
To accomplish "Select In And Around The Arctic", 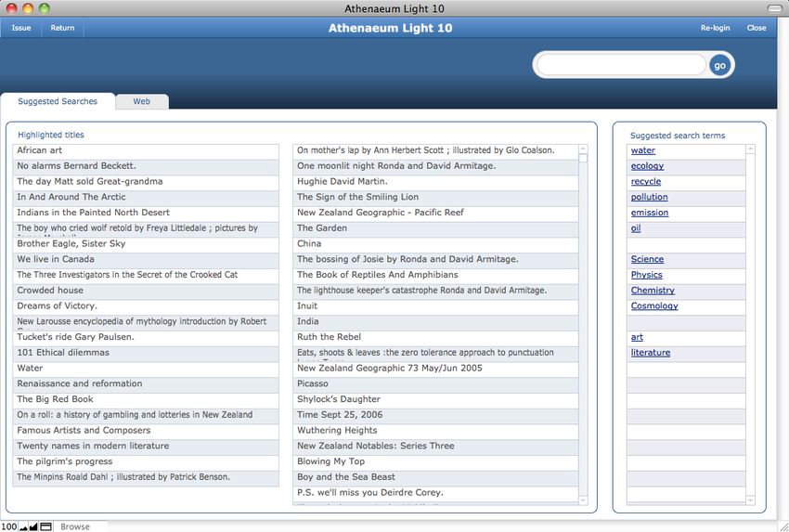I will (x=146, y=198).
